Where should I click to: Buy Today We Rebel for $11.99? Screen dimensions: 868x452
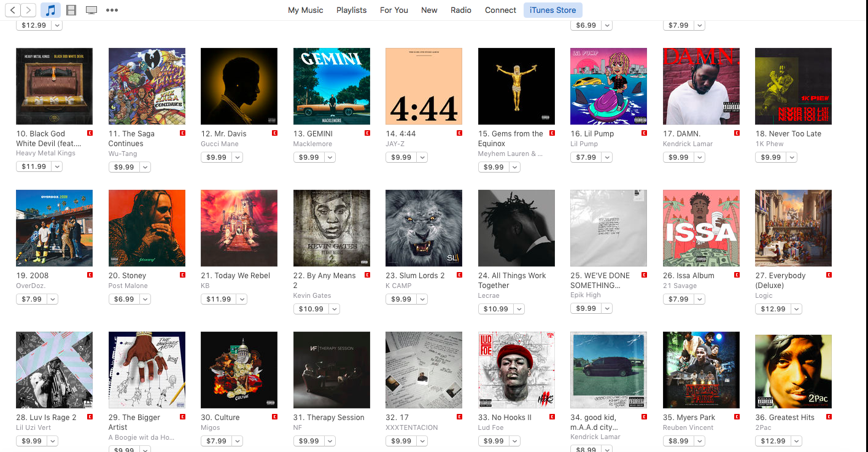point(219,299)
